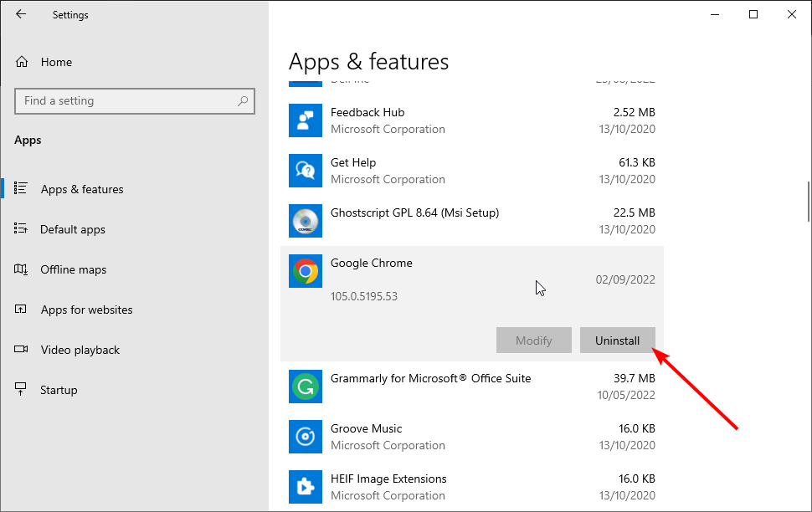Click the Chrome install date 02/09/2022
This screenshot has width=812, height=512.
pos(625,279)
